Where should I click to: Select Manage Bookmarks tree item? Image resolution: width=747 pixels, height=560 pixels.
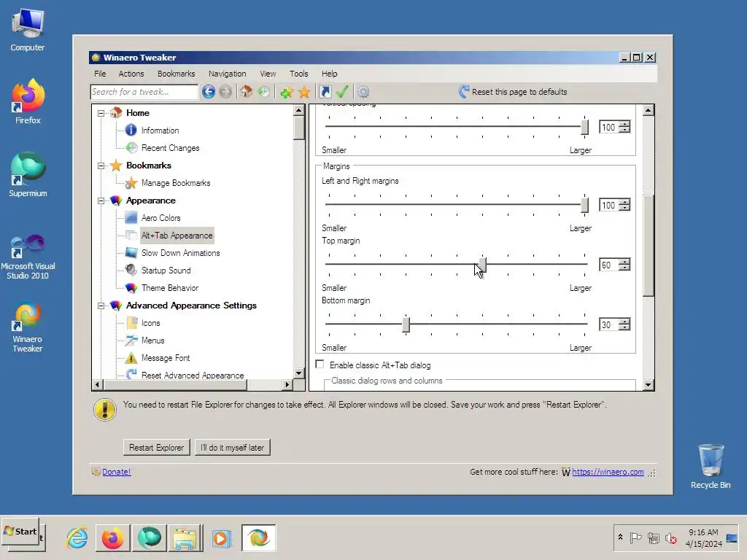tap(176, 183)
